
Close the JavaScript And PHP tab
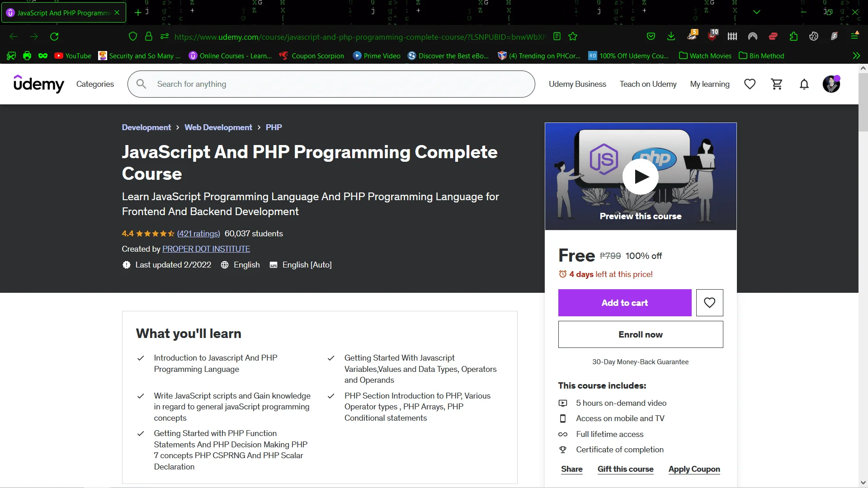point(117,13)
